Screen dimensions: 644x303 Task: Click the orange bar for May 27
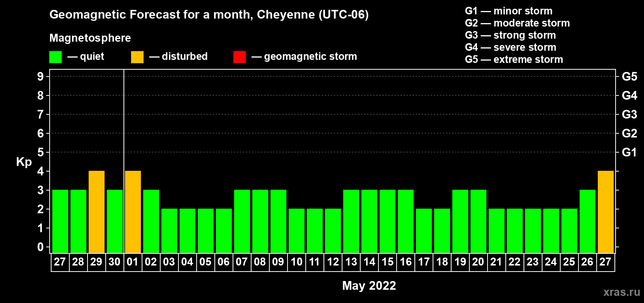point(606,212)
